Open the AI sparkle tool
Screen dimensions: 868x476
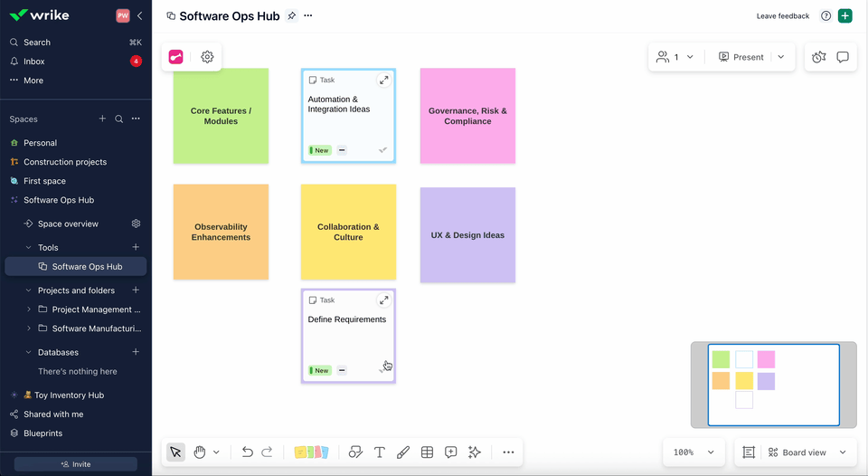coord(475,452)
